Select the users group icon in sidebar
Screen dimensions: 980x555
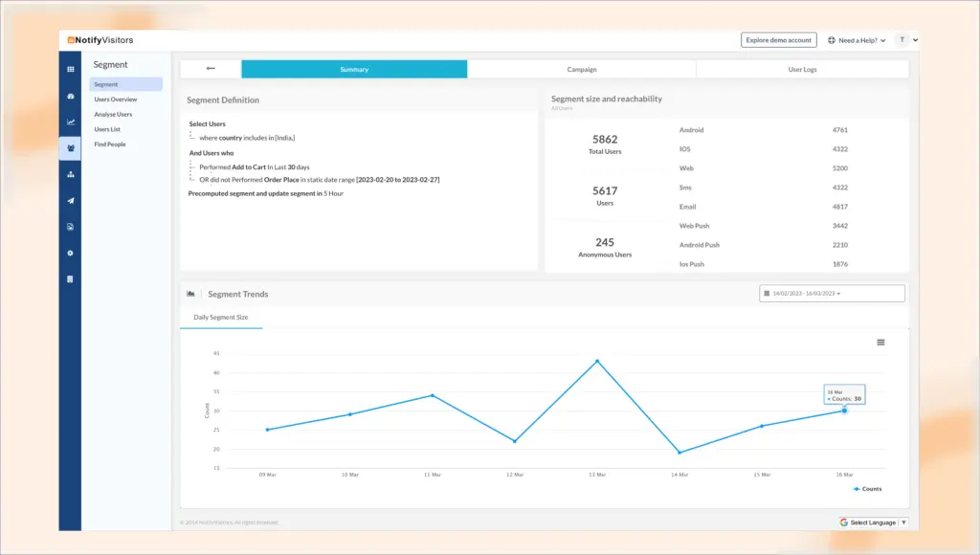pyautogui.click(x=70, y=148)
